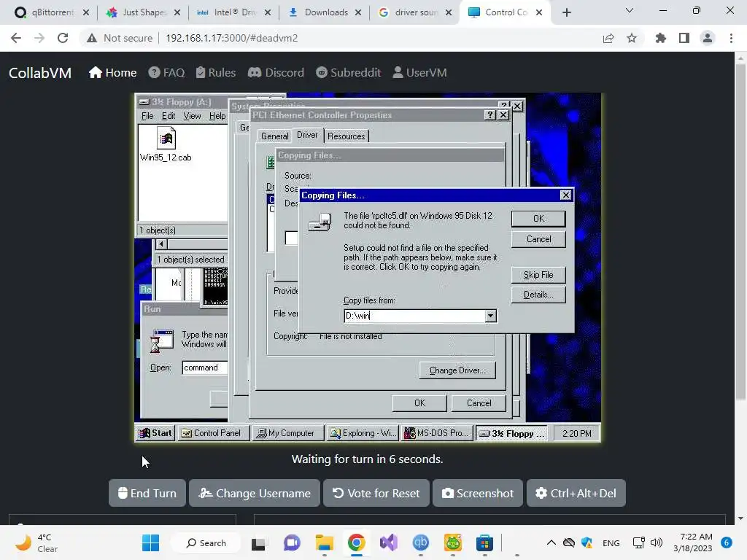The image size is (747, 560).
Task: Open the Home link in CollabVM navbar
Action: pyautogui.click(x=113, y=73)
